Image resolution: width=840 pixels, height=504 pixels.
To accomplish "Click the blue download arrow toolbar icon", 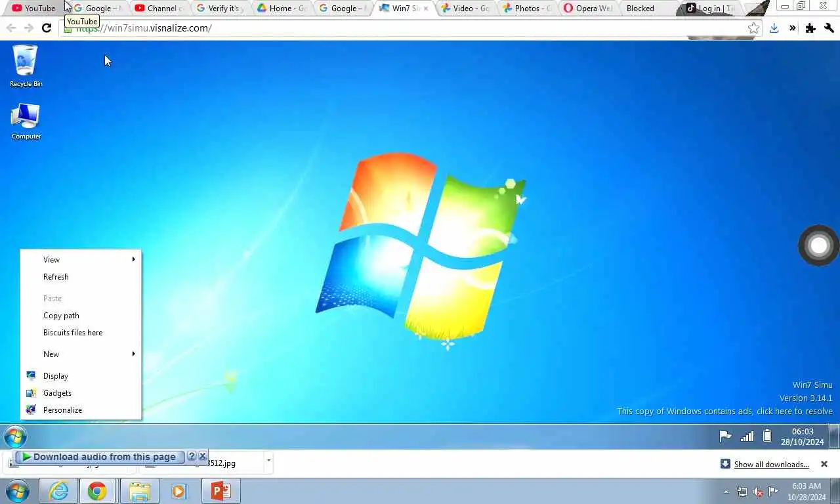I will [x=774, y=28].
